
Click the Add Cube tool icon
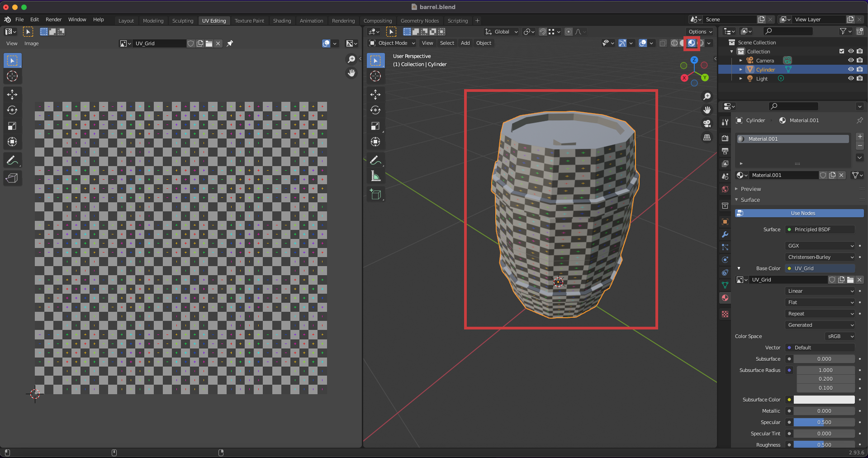[x=375, y=195]
